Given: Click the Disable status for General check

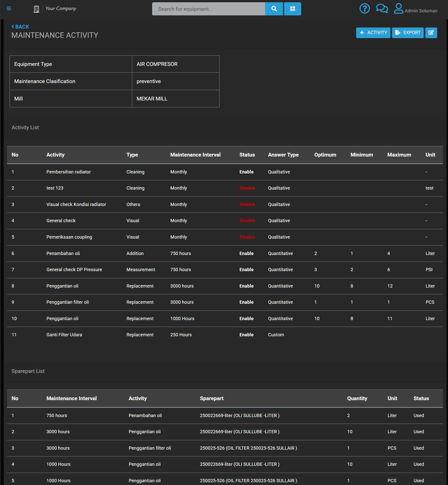Looking at the screenshot, I should click(247, 221).
